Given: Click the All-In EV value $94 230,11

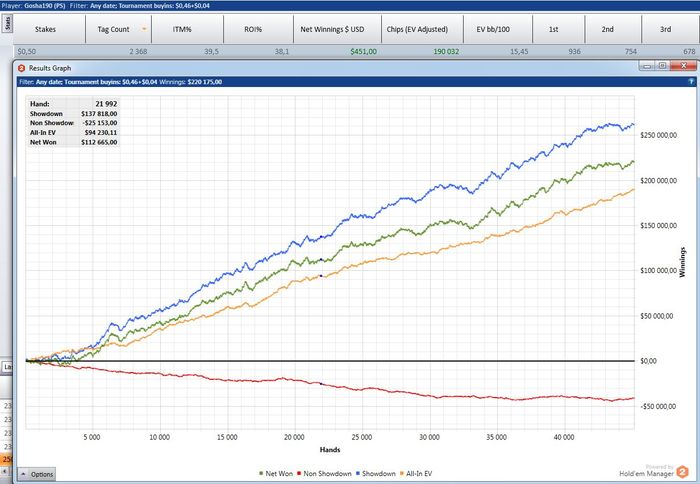Looking at the screenshot, I should coord(101,133).
